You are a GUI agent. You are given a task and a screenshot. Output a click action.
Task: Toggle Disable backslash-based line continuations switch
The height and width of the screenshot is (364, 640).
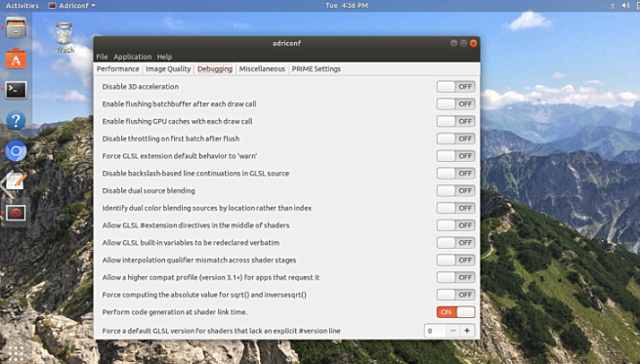click(455, 174)
